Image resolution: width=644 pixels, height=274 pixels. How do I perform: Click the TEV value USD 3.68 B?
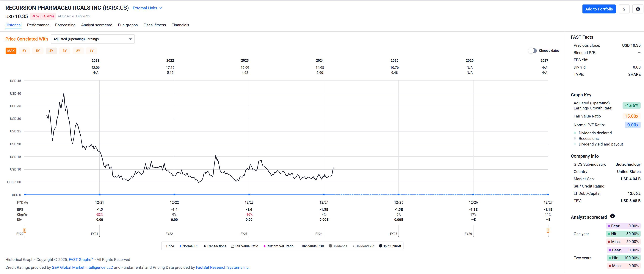pos(631,201)
